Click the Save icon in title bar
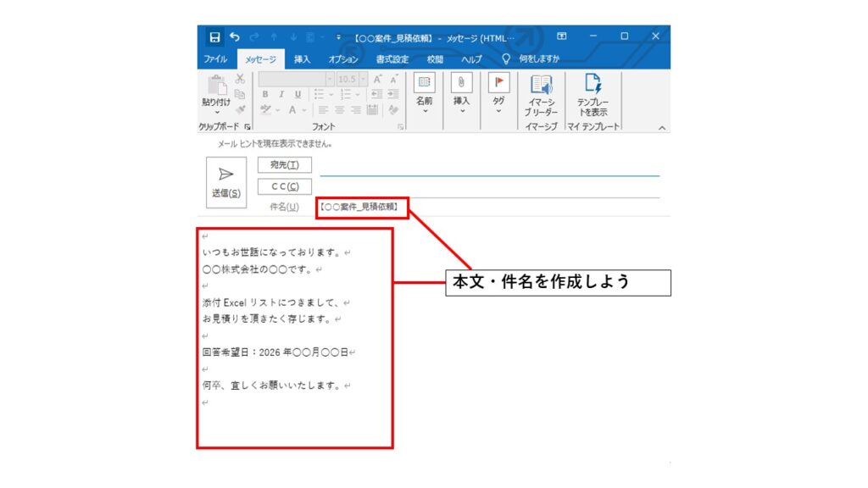This screenshot has height=488, width=868. pyautogui.click(x=214, y=37)
